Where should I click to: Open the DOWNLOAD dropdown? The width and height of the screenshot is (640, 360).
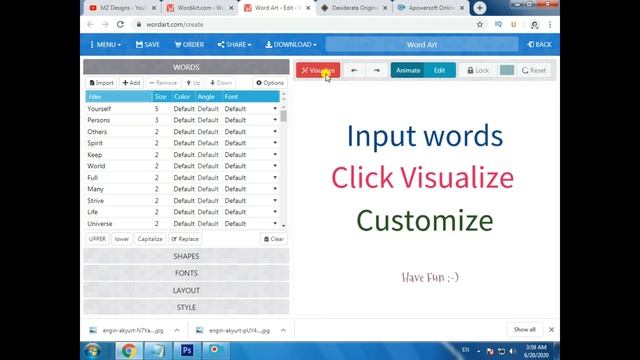pos(291,44)
